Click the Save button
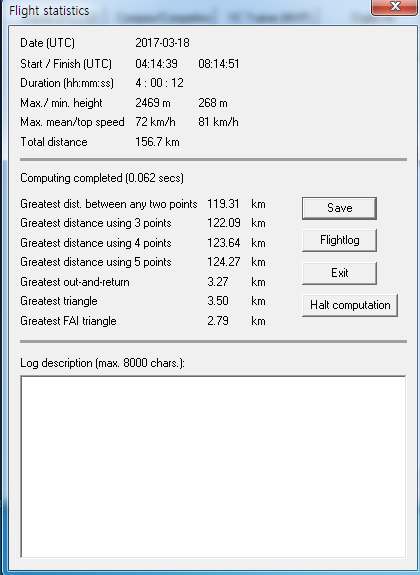The width and height of the screenshot is (420, 575). pyautogui.click(x=339, y=208)
